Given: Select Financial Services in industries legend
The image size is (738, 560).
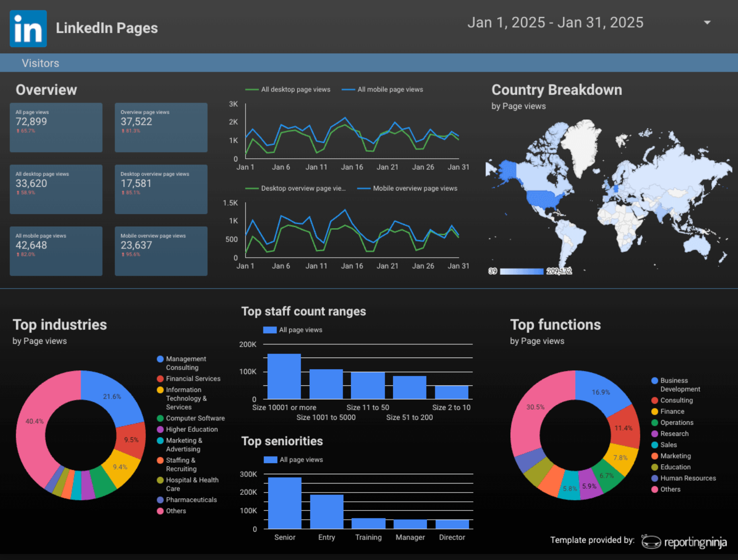Looking at the screenshot, I should tap(189, 379).
